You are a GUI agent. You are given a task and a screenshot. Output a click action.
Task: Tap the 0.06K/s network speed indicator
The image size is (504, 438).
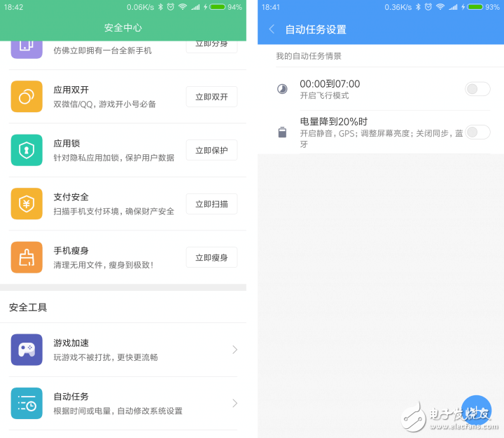(140, 7)
